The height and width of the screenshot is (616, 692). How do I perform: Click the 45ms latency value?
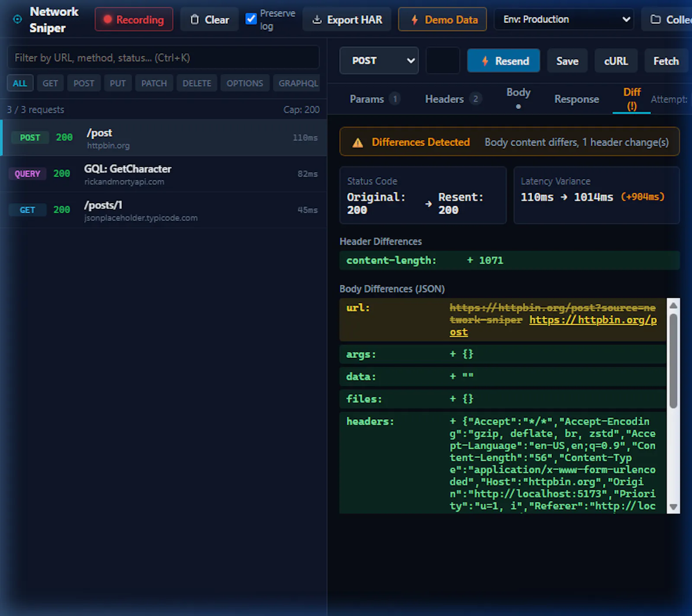click(308, 210)
